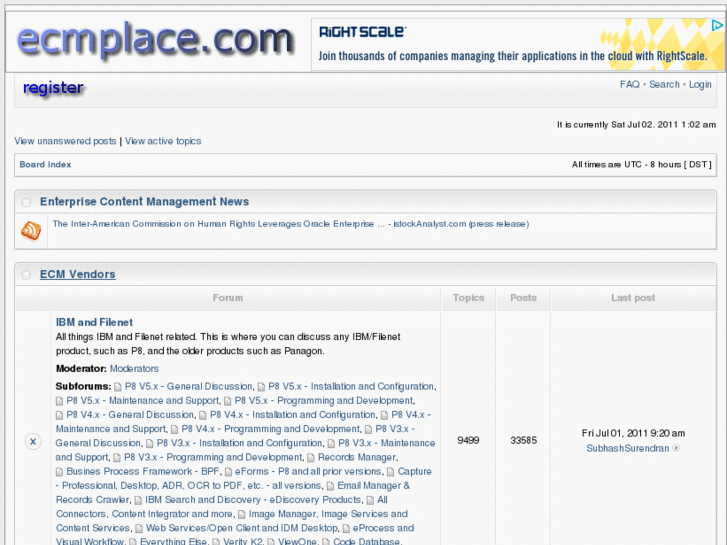727x545 pixels.
Task: Click page icon before P8 V5.x General Discussion
Action: click(117, 387)
